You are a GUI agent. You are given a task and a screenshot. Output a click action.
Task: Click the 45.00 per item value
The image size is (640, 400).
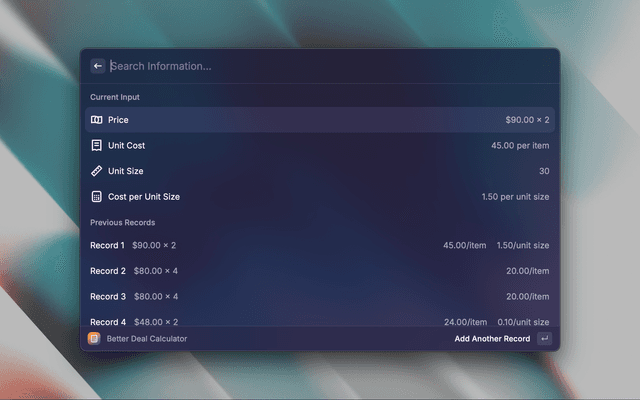(520, 145)
